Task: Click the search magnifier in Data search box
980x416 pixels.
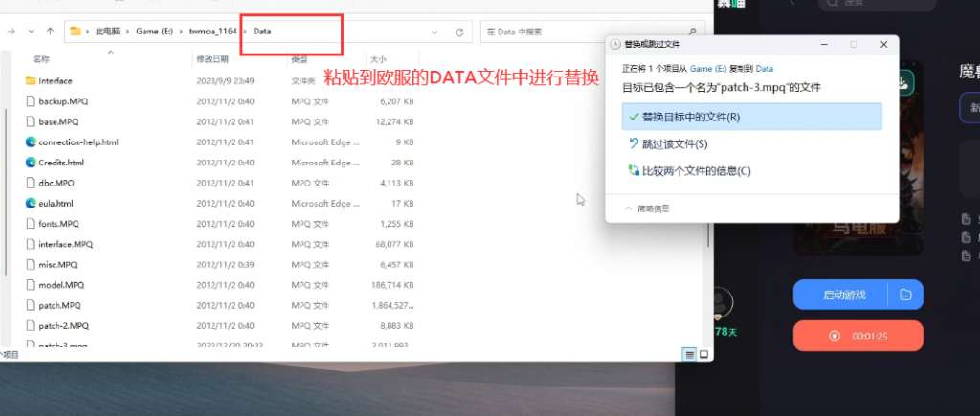Action: pyautogui.click(x=692, y=32)
